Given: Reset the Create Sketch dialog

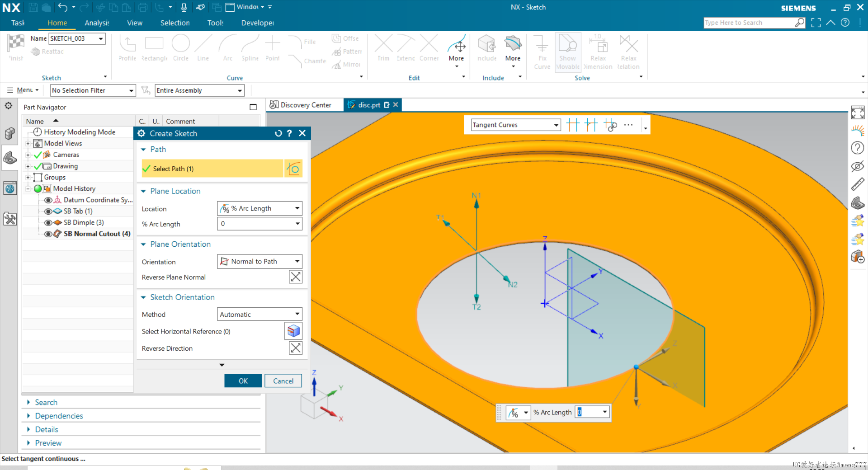Looking at the screenshot, I should tap(278, 133).
